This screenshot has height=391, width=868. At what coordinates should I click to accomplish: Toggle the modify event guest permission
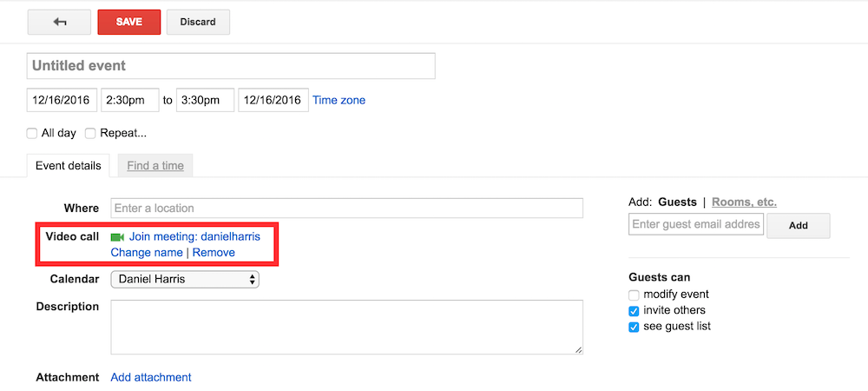click(x=634, y=295)
